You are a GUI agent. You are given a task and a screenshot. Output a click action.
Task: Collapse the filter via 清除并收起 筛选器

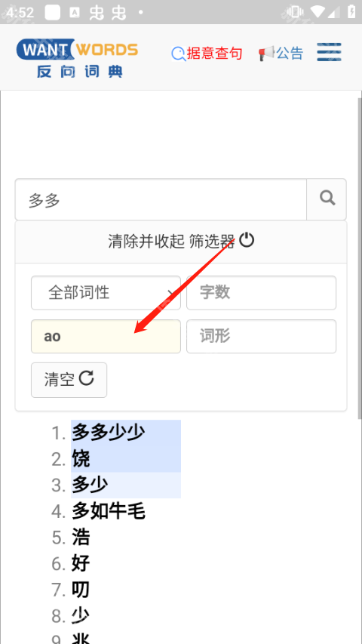[181, 242]
